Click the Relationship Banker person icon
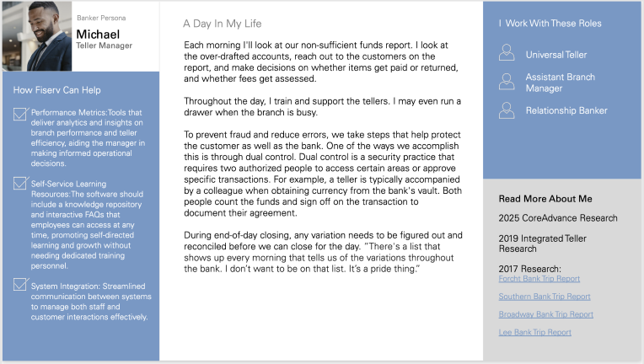Viewport: 644px width, 364px height. pyautogui.click(x=507, y=110)
